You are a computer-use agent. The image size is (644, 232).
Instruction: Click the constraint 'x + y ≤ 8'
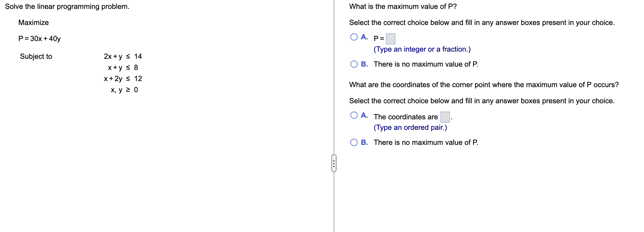click(x=122, y=67)
